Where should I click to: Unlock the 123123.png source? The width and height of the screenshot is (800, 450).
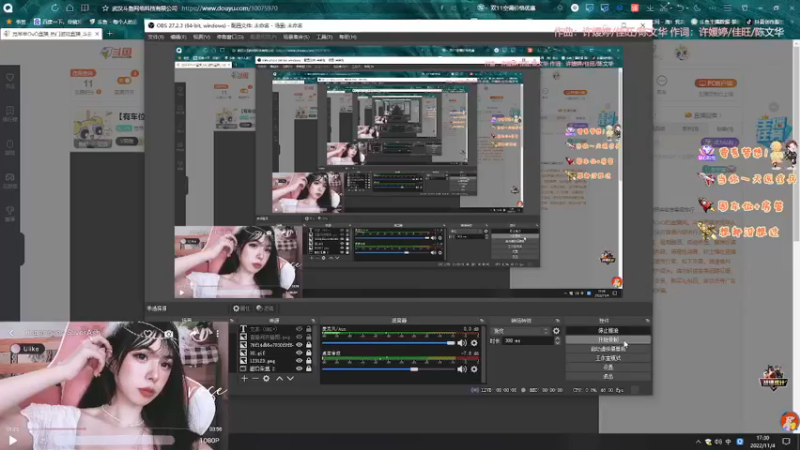[309, 361]
